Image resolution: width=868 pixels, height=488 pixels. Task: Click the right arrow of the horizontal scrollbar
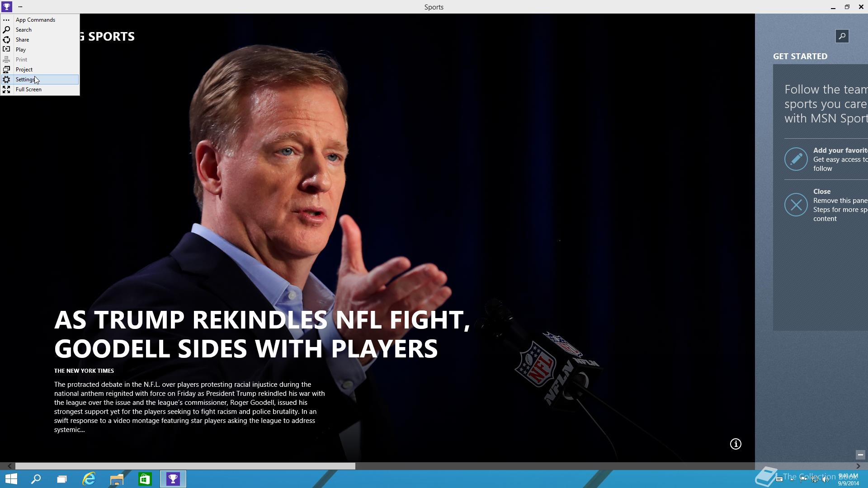[858, 466]
